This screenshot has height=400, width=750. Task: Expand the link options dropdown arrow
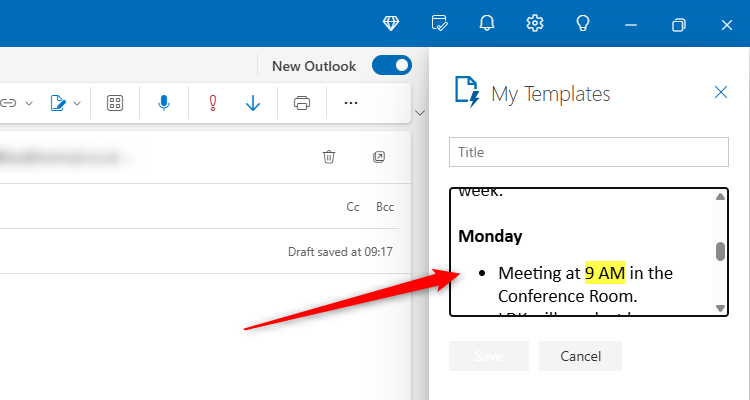pos(29,102)
